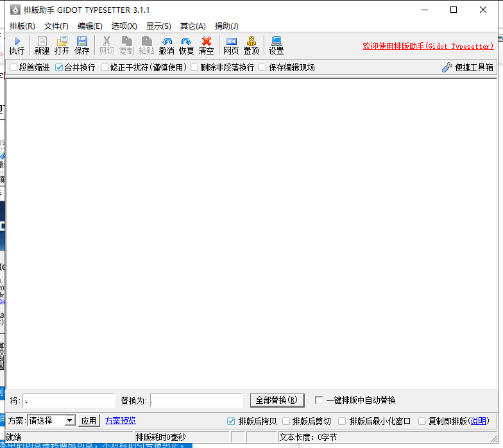Viewport: 503px width, 448px height.
Task: Undo with the 撤消 icon
Action: pos(167,46)
